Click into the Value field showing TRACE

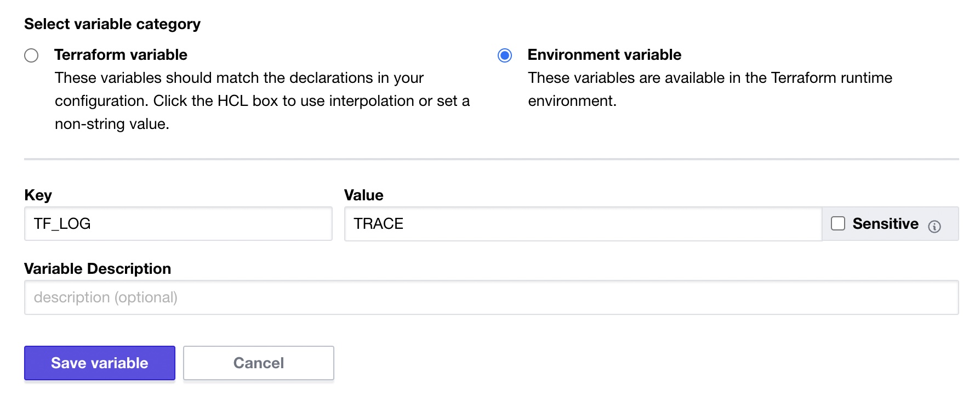583,224
